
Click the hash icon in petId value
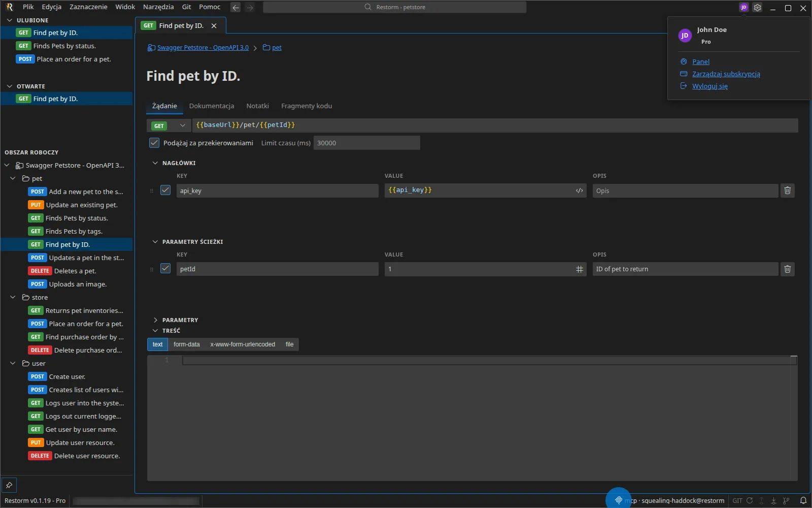pyautogui.click(x=579, y=269)
